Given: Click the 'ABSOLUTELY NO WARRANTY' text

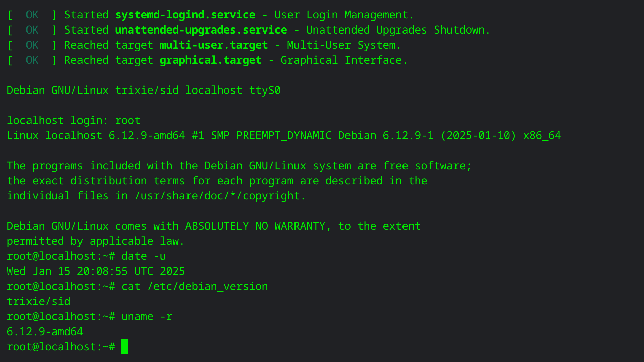Looking at the screenshot, I should (255, 226).
